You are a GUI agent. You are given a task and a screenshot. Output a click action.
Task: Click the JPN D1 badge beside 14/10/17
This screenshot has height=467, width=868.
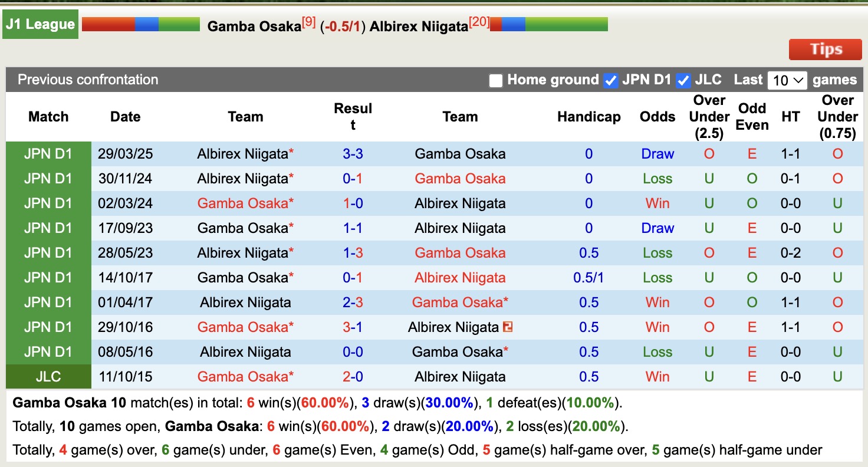pyautogui.click(x=48, y=277)
